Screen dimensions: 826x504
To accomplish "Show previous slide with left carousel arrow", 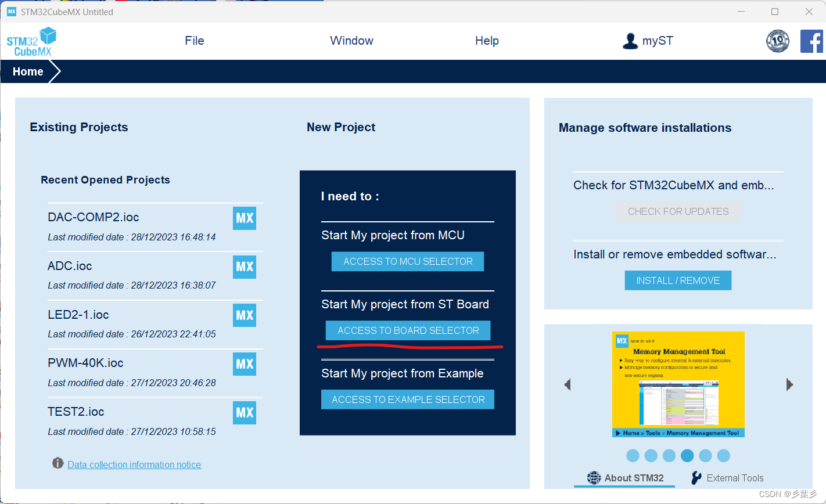I will 568,384.
